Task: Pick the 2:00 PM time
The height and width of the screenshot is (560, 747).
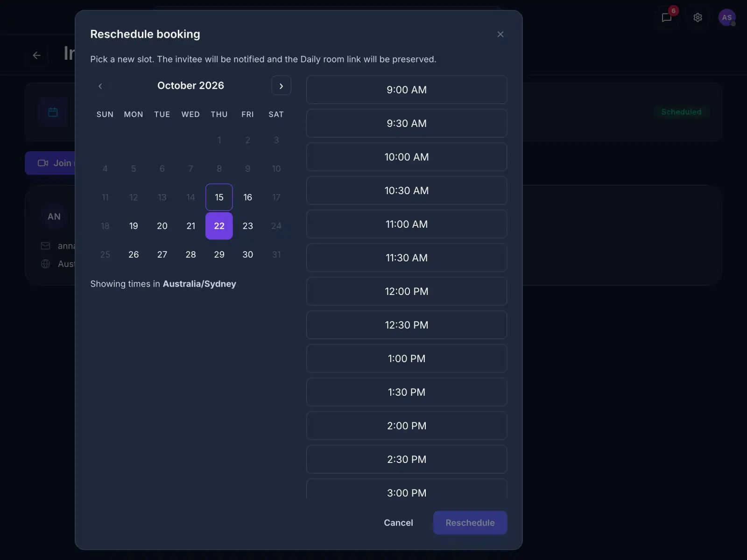Action: point(407,426)
